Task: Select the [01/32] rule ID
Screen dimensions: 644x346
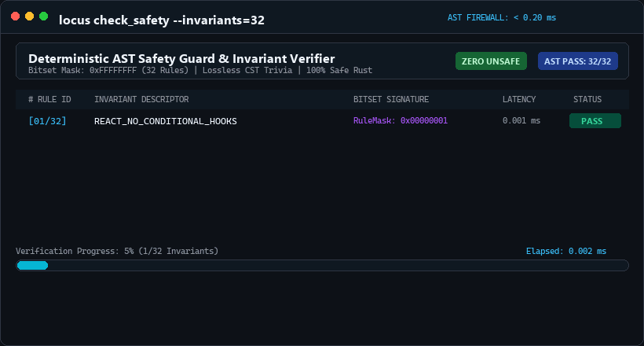Action: pos(47,121)
